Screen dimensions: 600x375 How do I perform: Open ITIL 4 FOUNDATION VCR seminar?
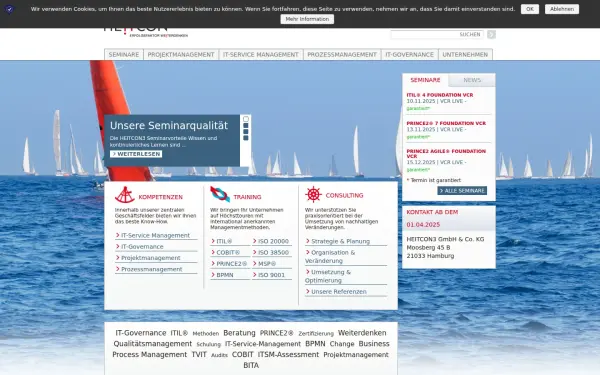440,95
